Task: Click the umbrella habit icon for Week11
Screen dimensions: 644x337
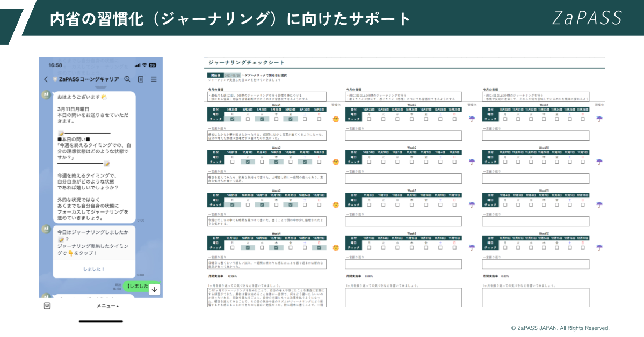Action: [x=599, y=204]
